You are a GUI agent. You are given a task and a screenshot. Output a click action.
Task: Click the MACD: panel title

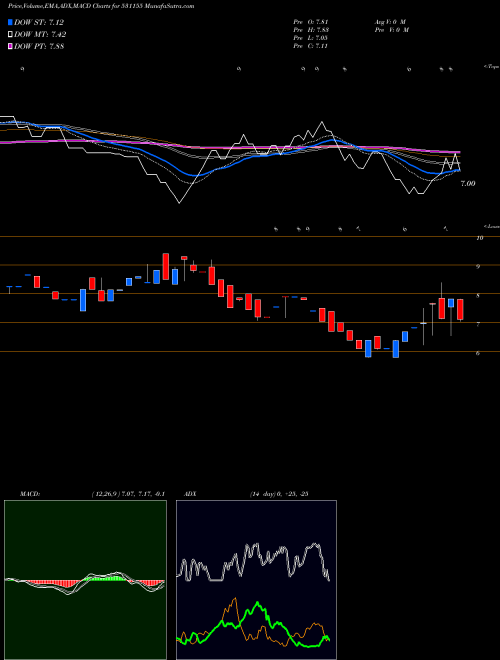click(x=30, y=494)
